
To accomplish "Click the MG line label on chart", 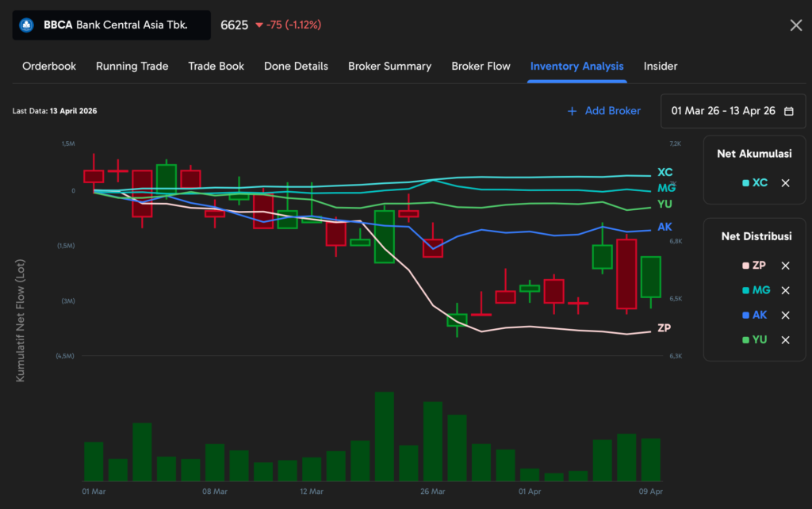I will pos(666,188).
